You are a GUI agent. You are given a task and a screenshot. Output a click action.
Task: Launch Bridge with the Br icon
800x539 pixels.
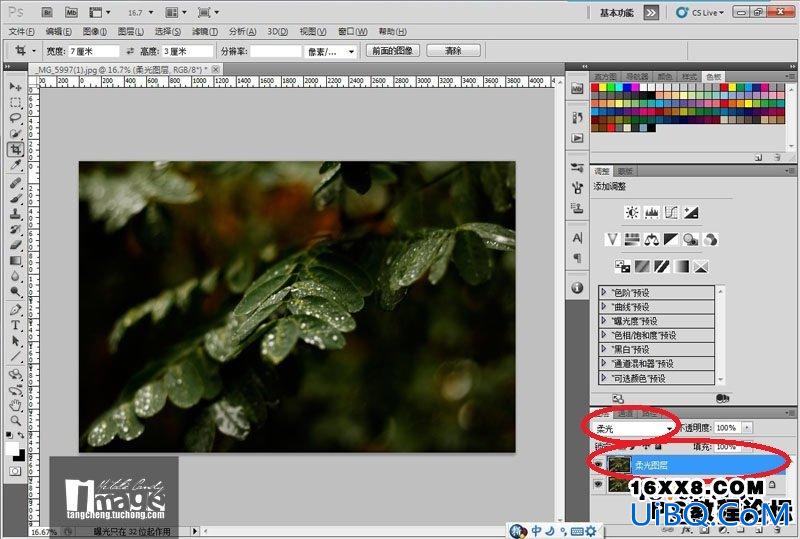(x=47, y=12)
